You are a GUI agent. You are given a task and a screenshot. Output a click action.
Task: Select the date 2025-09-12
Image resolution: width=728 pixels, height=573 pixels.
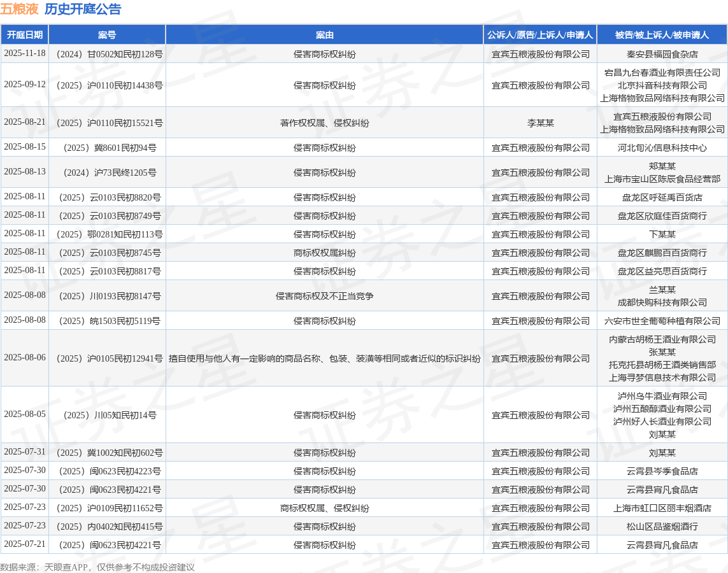pos(25,85)
